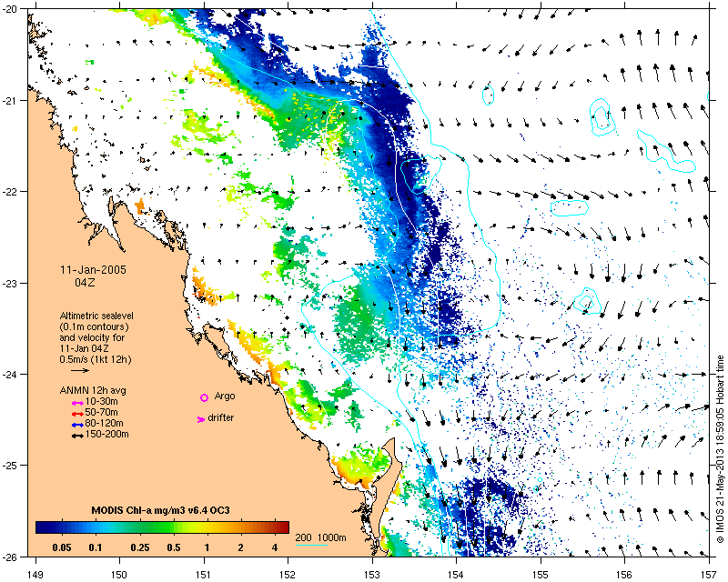Viewport: 728px width, 582px height.
Task: Click the colorbar tick label '0.25'
Action: coord(140,547)
